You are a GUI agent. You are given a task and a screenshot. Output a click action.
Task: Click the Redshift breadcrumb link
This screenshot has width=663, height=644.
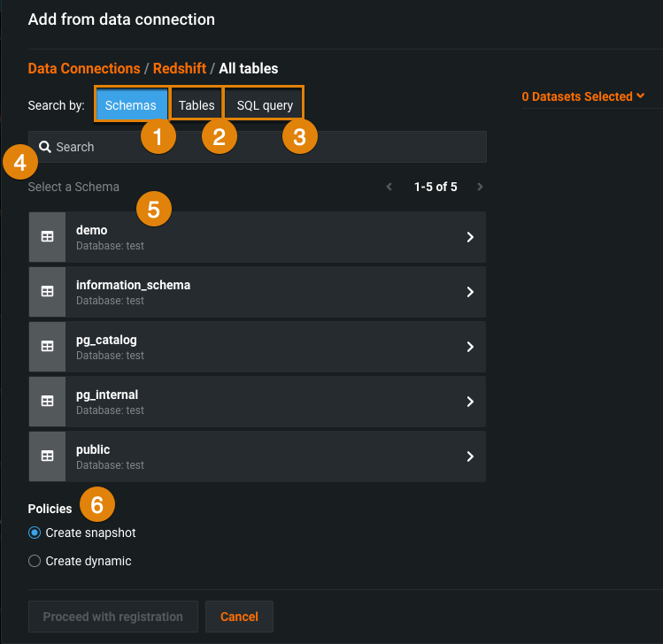tap(180, 68)
